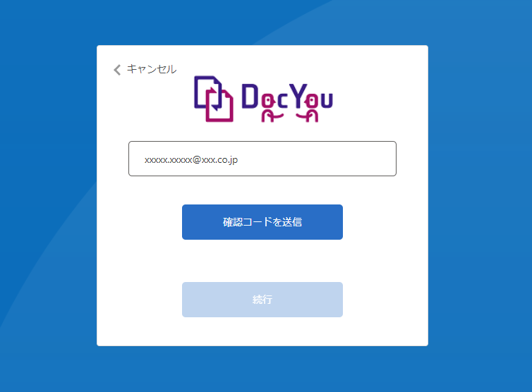Click the xxxxx.xxxxx@xxx.co.jp placeholder text

[x=191, y=160]
